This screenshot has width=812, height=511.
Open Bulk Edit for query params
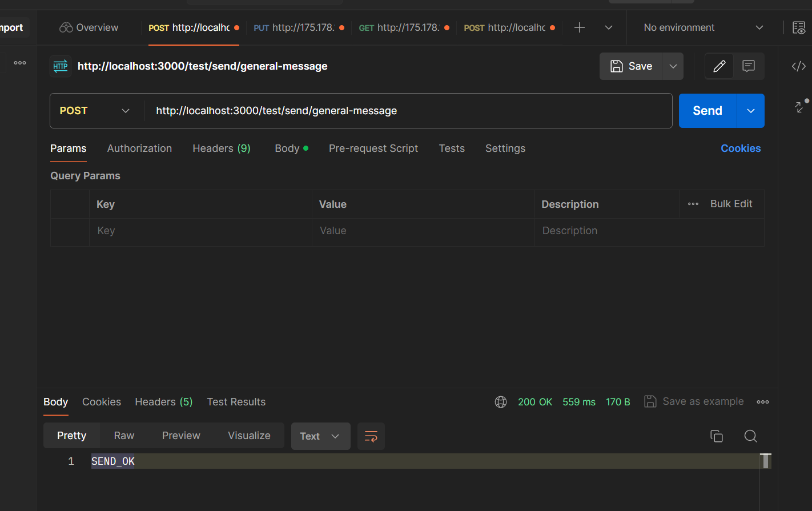(x=731, y=204)
